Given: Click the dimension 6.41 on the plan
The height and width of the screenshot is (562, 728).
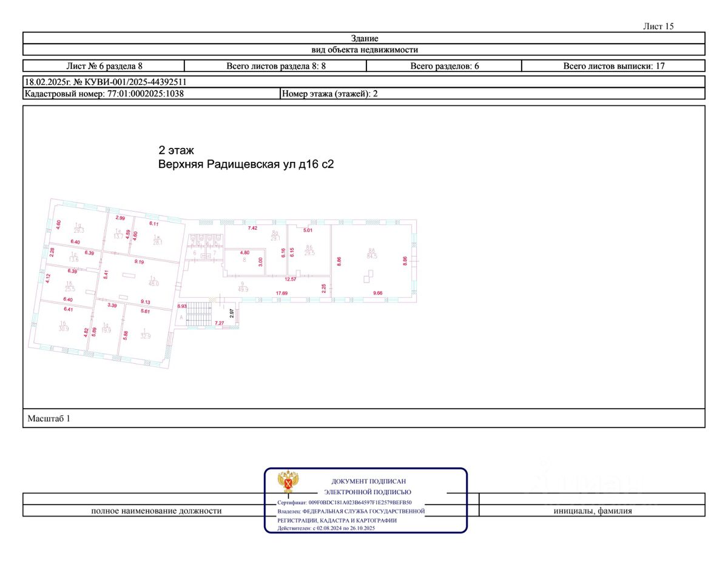Looking at the screenshot, I should 69,309.
